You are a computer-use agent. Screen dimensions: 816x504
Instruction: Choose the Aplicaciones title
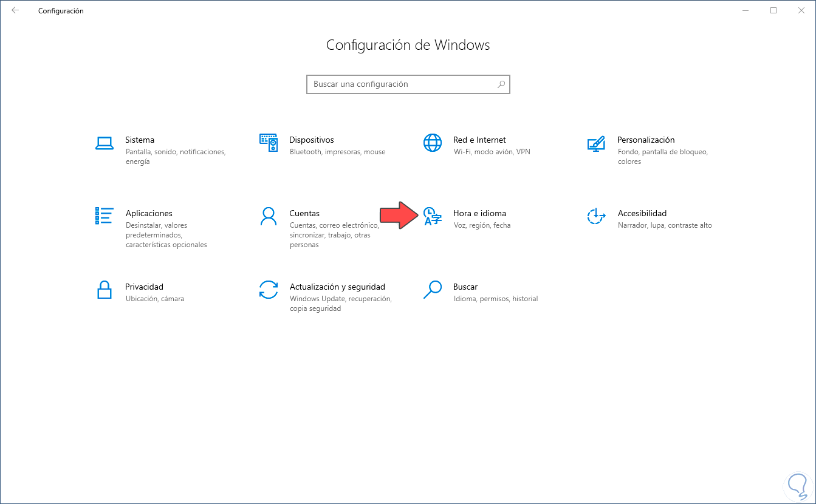[x=149, y=213]
